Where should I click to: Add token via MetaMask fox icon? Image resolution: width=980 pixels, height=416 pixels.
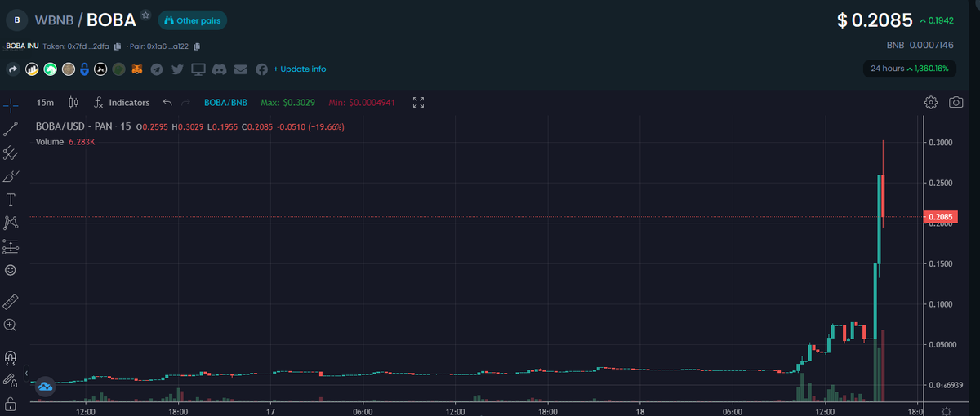click(x=138, y=69)
